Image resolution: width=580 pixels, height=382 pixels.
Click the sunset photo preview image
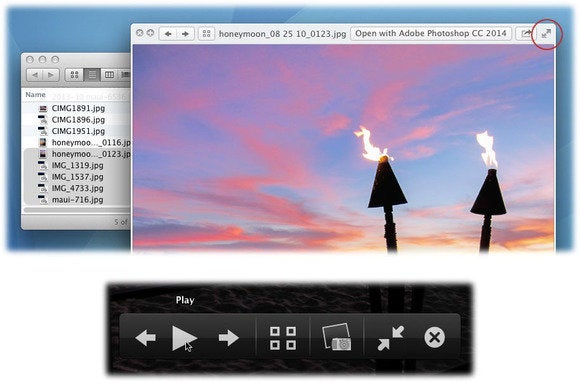(x=343, y=148)
